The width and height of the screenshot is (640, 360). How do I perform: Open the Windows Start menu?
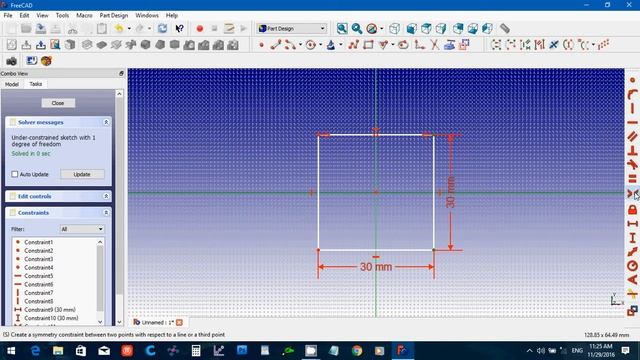[x=11, y=351]
